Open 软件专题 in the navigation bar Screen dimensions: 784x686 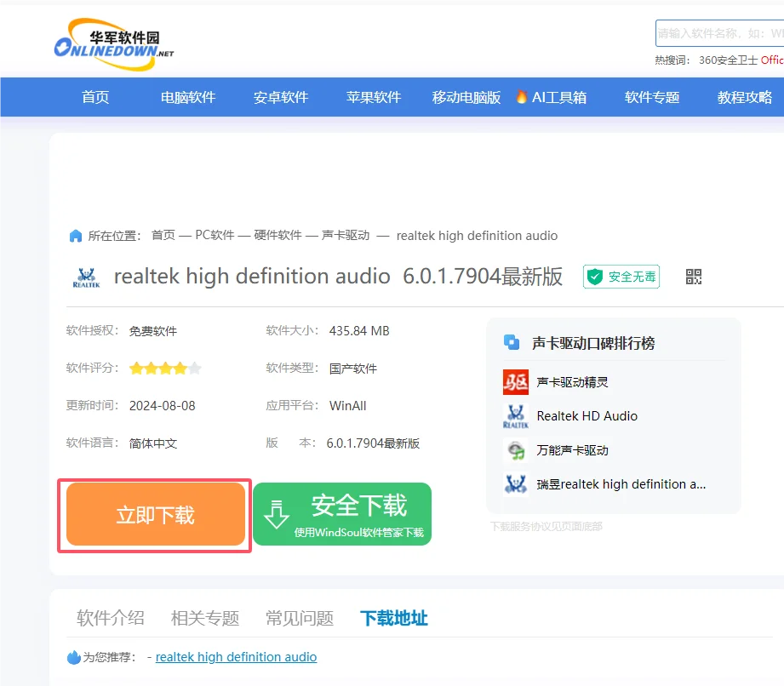(x=652, y=97)
